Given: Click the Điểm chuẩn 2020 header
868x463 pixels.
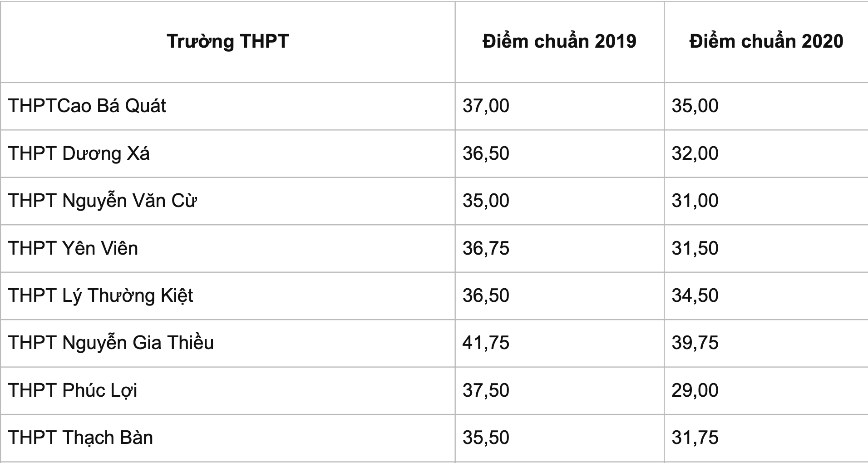Looking at the screenshot, I should (766, 41).
